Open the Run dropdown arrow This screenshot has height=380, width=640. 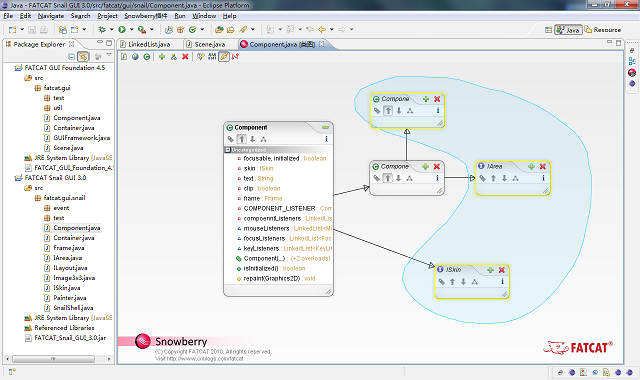tap(131, 29)
